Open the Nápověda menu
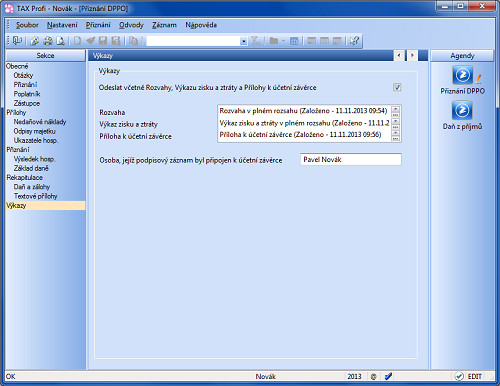 (x=201, y=25)
